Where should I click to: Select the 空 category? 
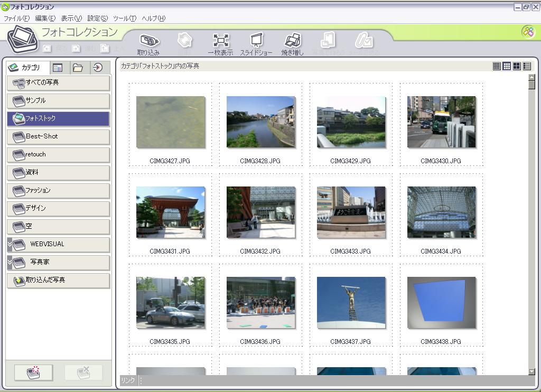point(58,226)
